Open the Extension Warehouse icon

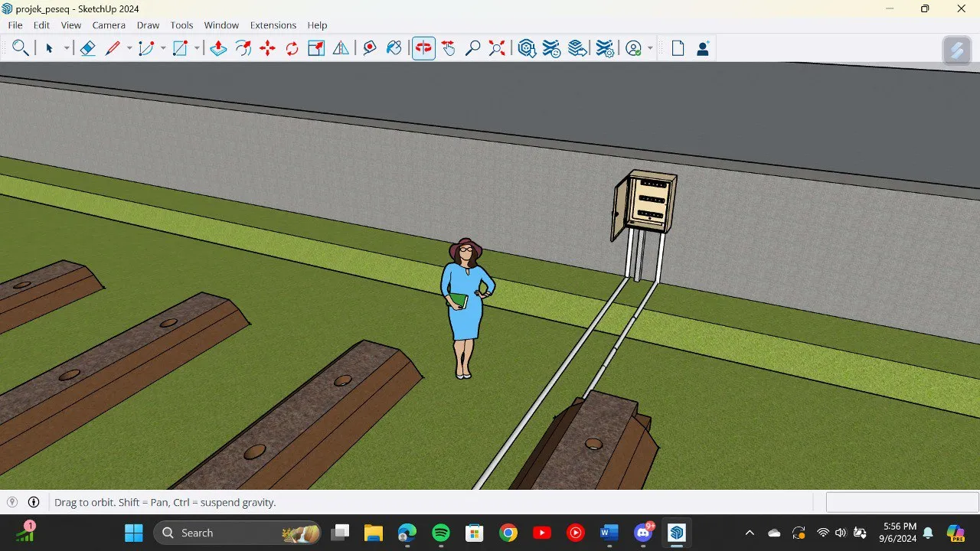point(551,48)
